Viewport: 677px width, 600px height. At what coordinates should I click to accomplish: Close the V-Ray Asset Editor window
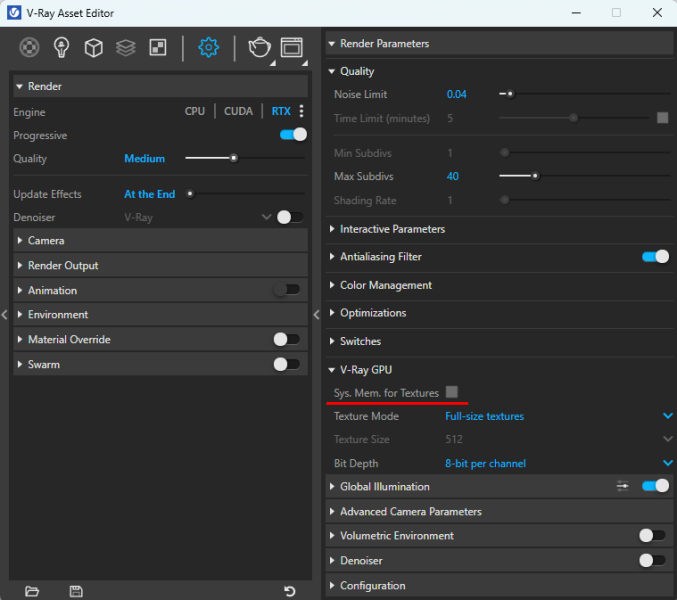657,13
